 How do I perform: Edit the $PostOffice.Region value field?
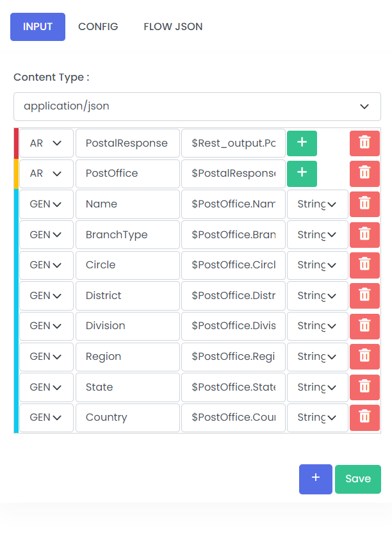click(x=233, y=357)
